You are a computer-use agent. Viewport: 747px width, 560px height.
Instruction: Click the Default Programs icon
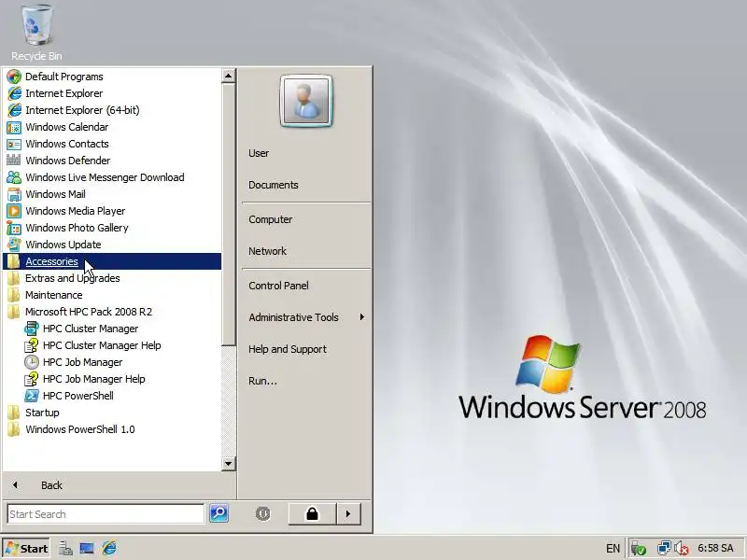click(14, 77)
